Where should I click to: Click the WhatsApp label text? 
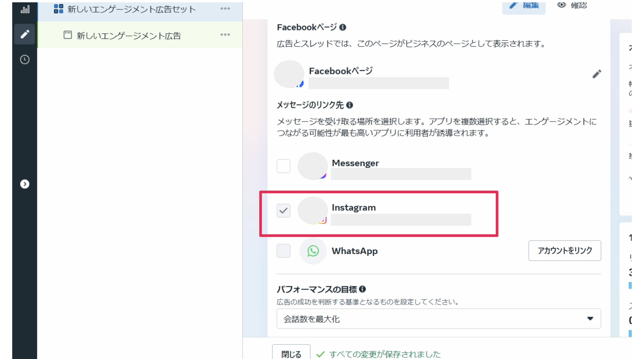click(355, 251)
